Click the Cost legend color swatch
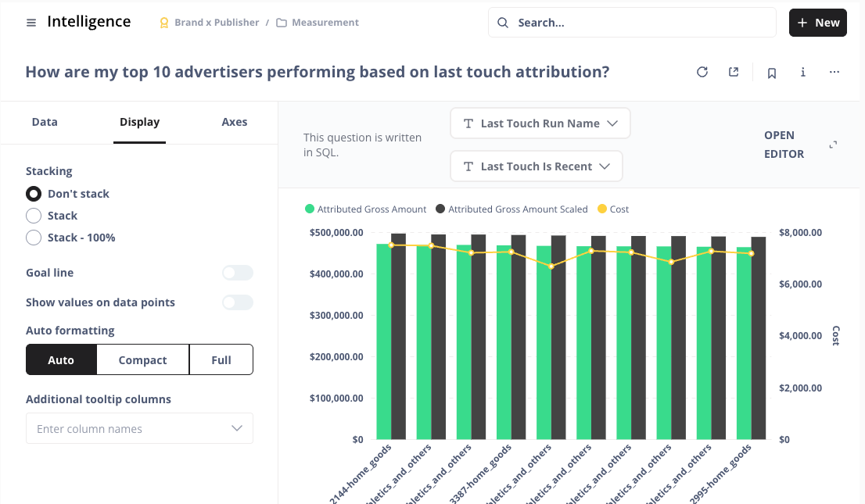Viewport: 865px width, 504px height. [602, 209]
